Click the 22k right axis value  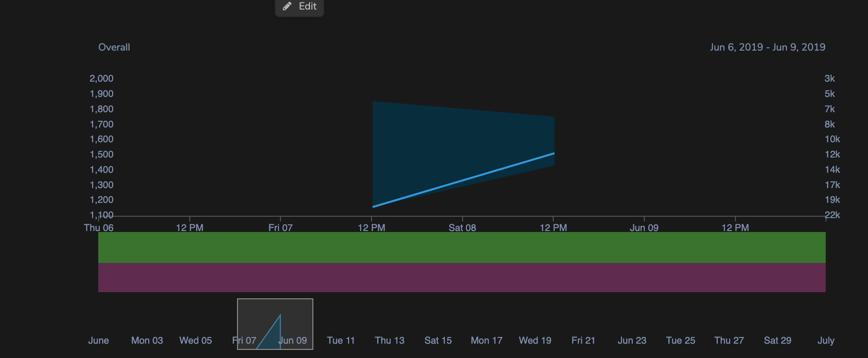(x=832, y=215)
